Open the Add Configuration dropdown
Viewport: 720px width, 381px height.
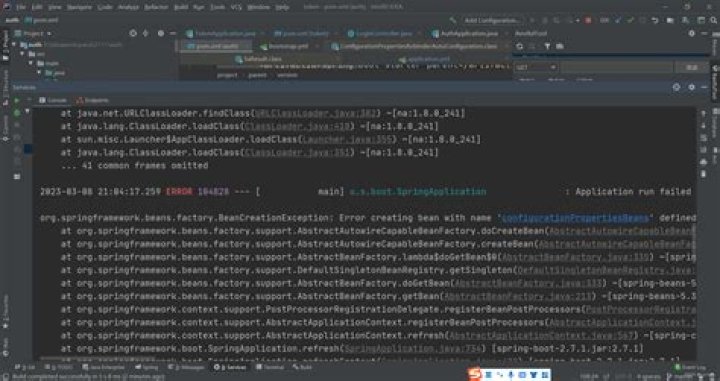(x=492, y=20)
